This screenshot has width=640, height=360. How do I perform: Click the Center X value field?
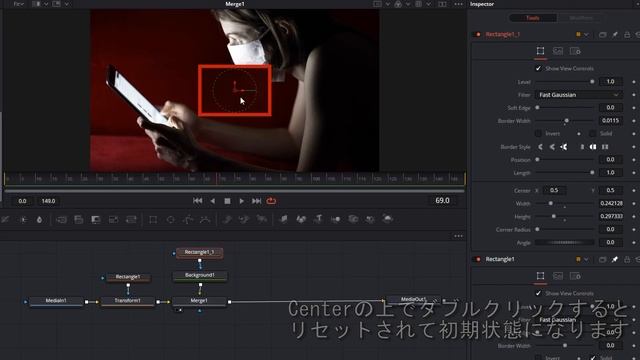coord(554,190)
